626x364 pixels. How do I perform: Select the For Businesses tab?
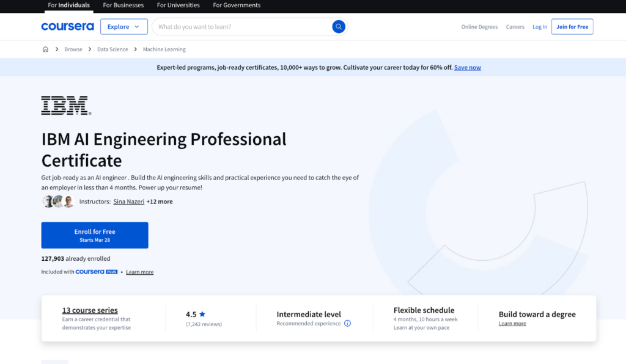coord(123,5)
